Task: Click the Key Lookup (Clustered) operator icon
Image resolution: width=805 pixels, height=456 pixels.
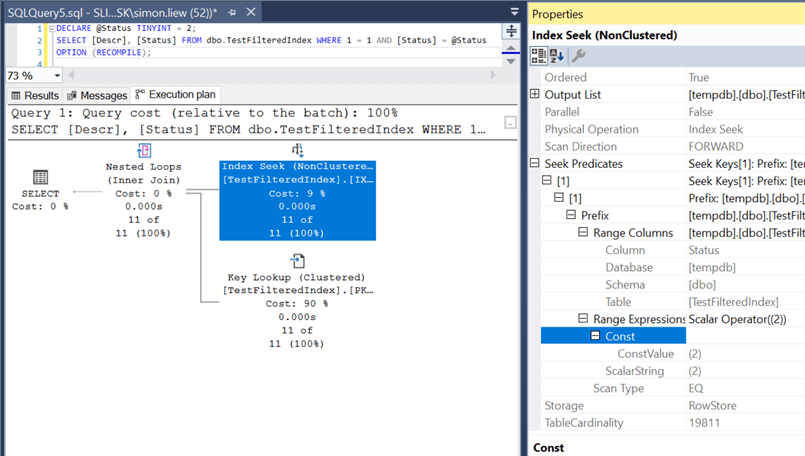Action: coord(297,261)
